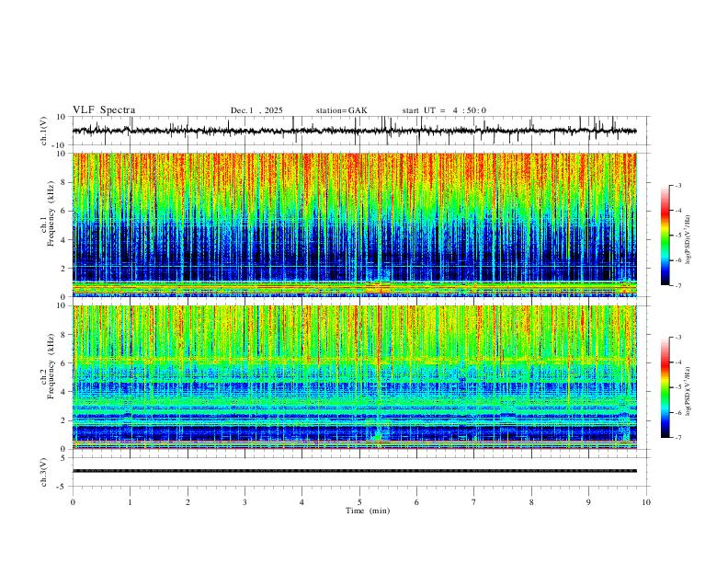Click the time axis tick label "7"

(x=474, y=502)
